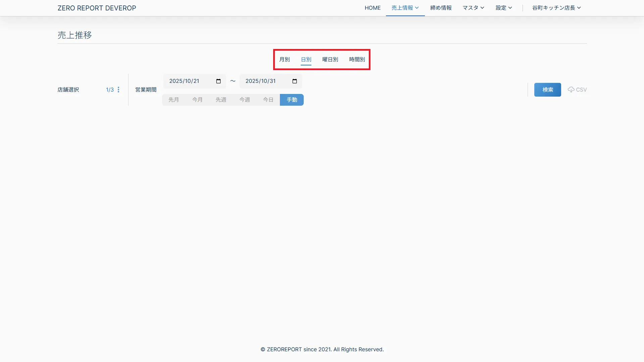Choose the 今週 period option
644x362 pixels.
[x=244, y=100]
